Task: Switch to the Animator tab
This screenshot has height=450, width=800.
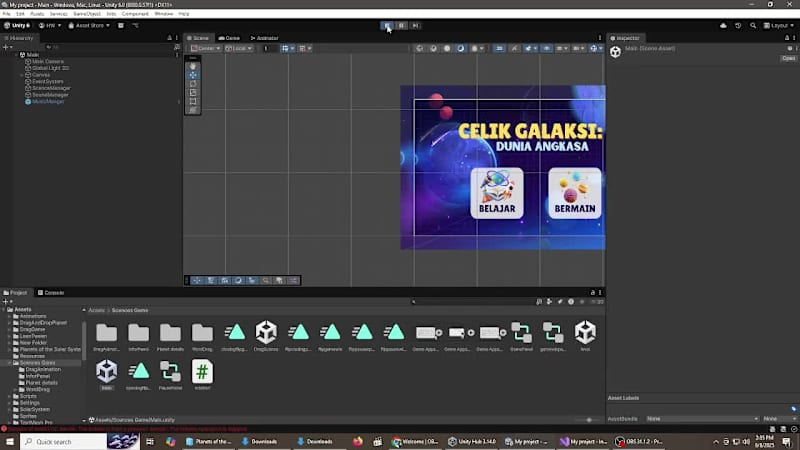Action: click(x=264, y=38)
